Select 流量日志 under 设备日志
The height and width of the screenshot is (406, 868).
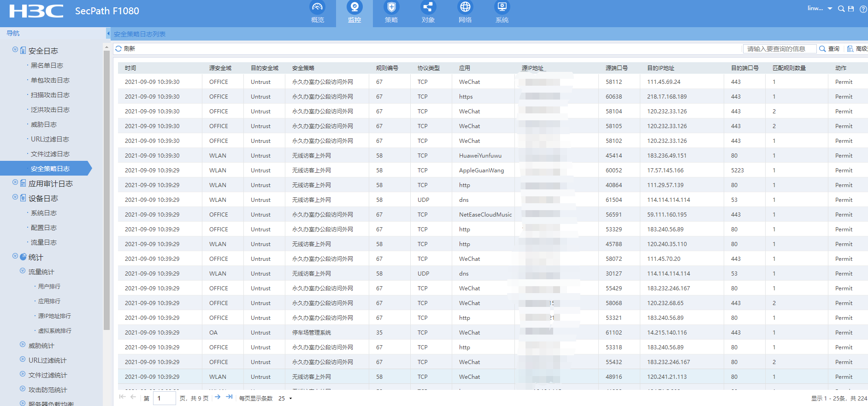(44, 242)
